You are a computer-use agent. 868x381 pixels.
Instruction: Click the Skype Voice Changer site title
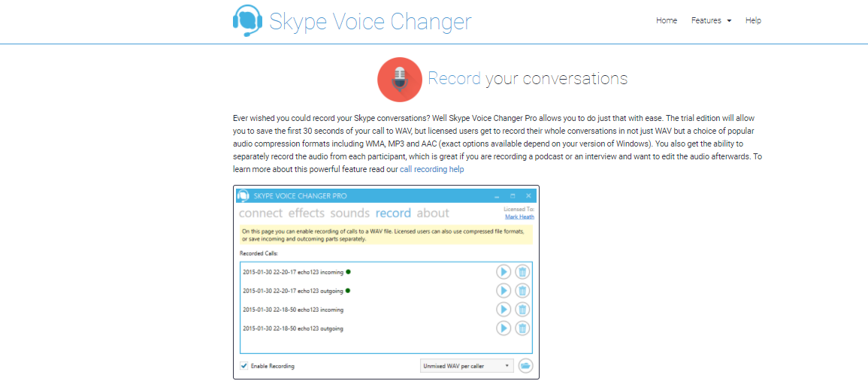click(x=370, y=21)
